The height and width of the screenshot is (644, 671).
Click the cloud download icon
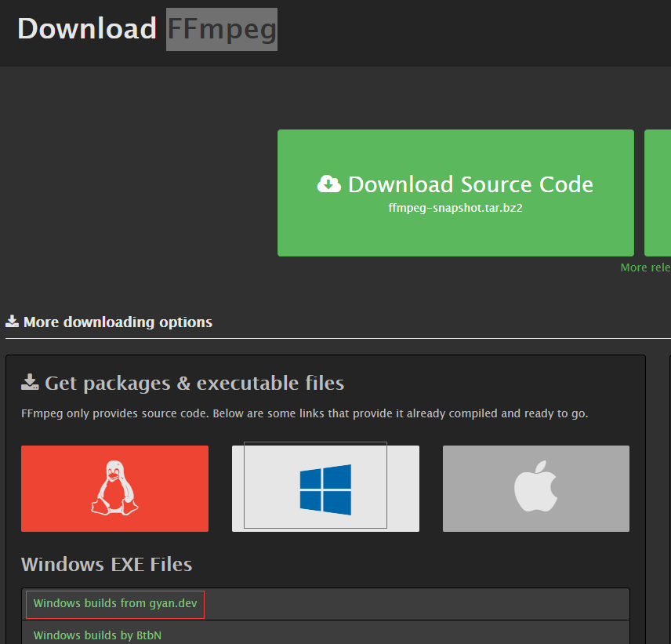[x=328, y=184]
